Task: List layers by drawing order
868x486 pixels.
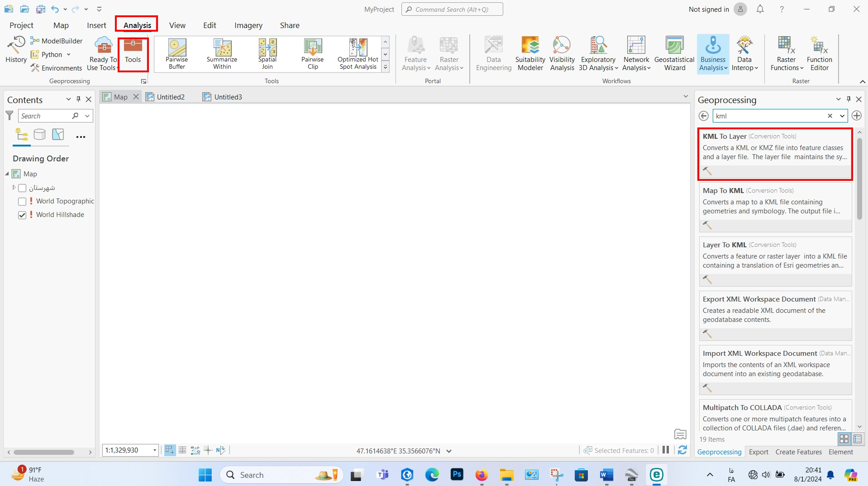Action: [x=22, y=135]
